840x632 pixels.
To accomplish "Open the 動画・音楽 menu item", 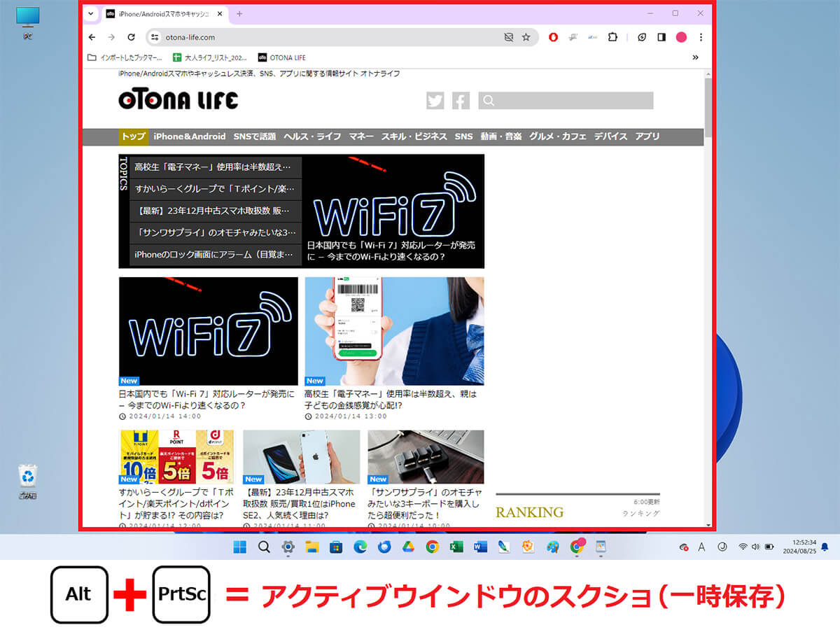I will [501, 136].
